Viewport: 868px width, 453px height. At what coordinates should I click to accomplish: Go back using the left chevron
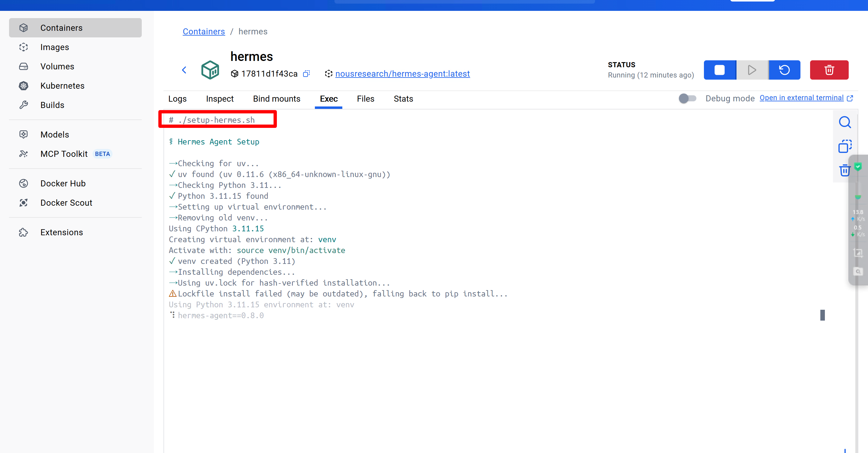(184, 70)
